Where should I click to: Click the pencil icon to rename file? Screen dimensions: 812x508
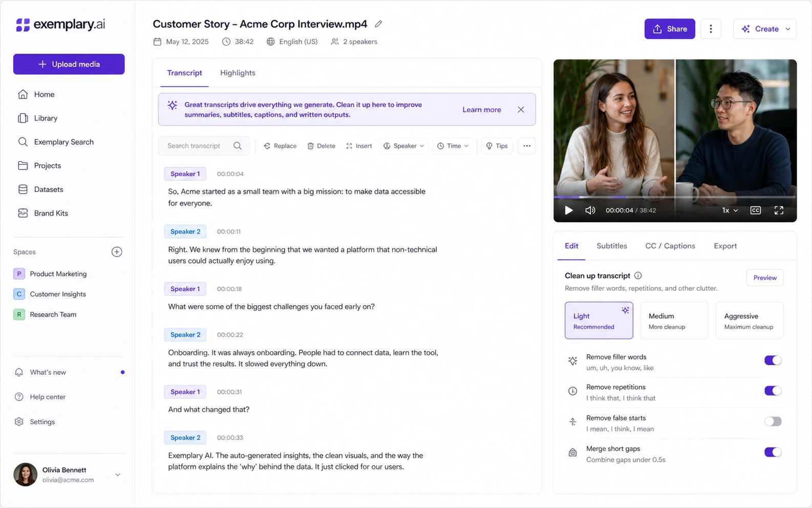(x=378, y=24)
